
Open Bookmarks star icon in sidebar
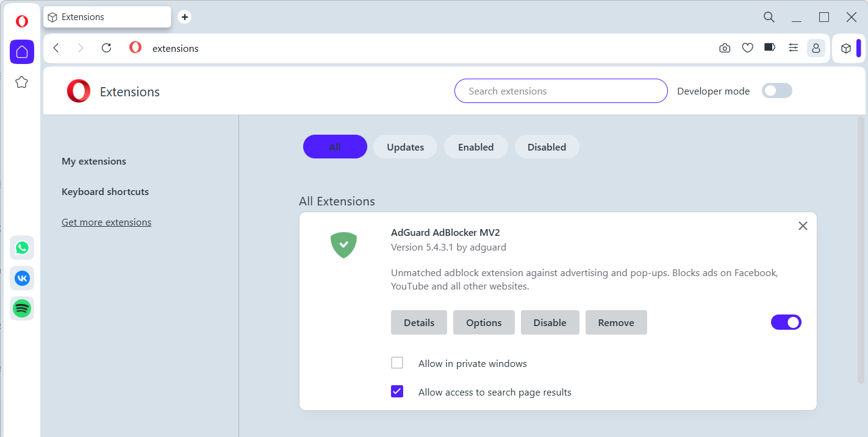(22, 82)
